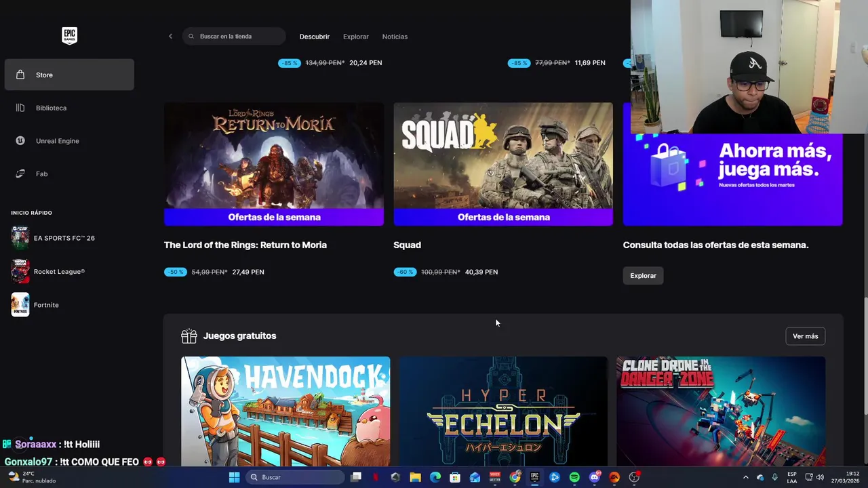The height and width of the screenshot is (488, 868).
Task: Click the Explorar button under weekly offers
Action: pyautogui.click(x=643, y=276)
